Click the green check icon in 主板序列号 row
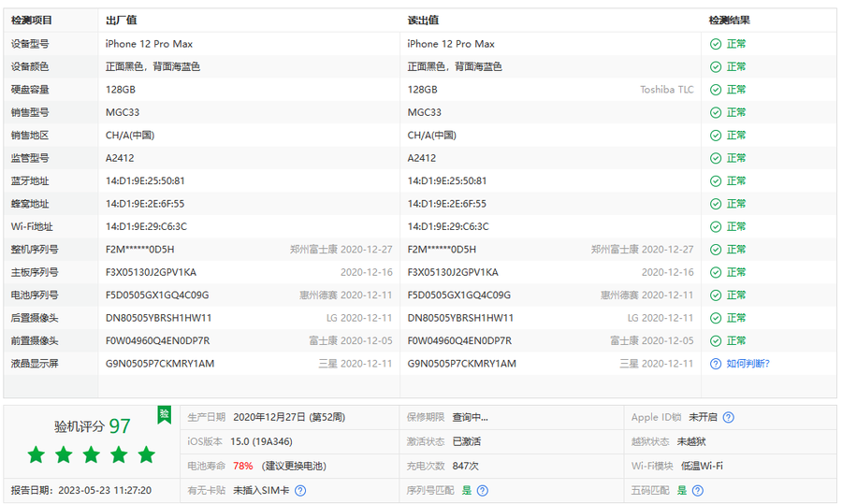Viewport: 842px width, 504px height. pyautogui.click(x=716, y=272)
